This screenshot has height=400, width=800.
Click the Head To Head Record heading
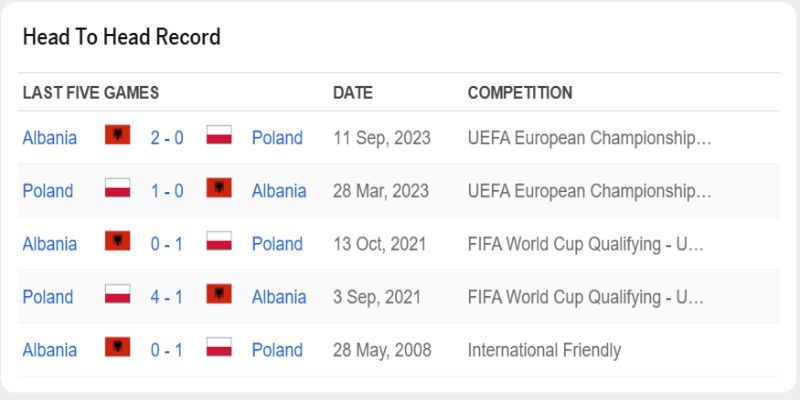(x=121, y=37)
